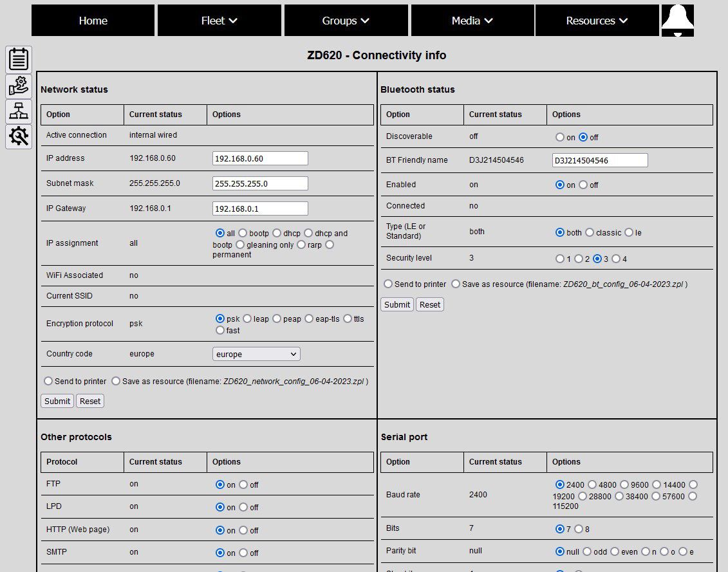The height and width of the screenshot is (572, 728).
Task: Expand the Media menu
Action: click(x=472, y=21)
